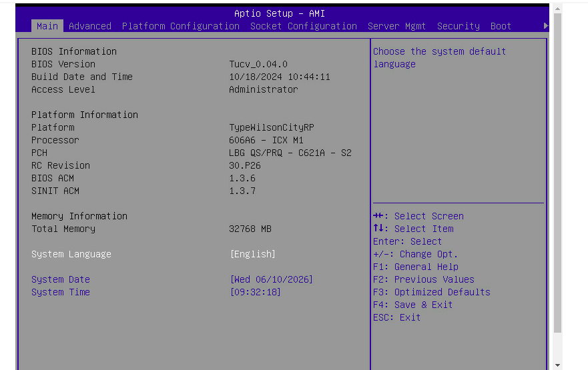This screenshot has width=588, height=370.
Task: Click the F1: General Help hint
Action: pyautogui.click(x=416, y=267)
